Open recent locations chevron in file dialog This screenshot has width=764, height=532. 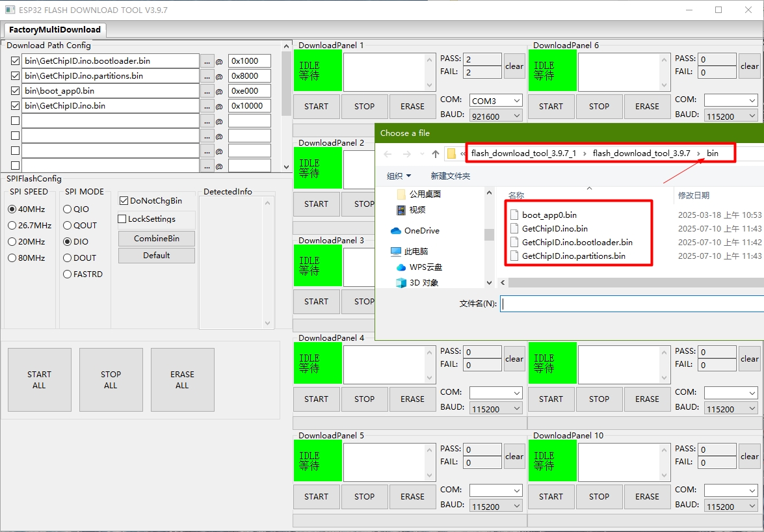(422, 154)
